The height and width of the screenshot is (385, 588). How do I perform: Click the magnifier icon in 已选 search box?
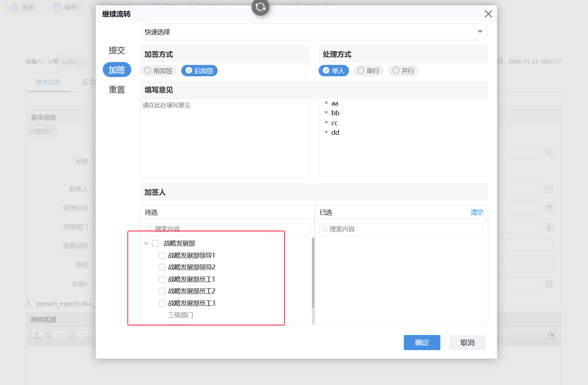pyautogui.click(x=325, y=229)
